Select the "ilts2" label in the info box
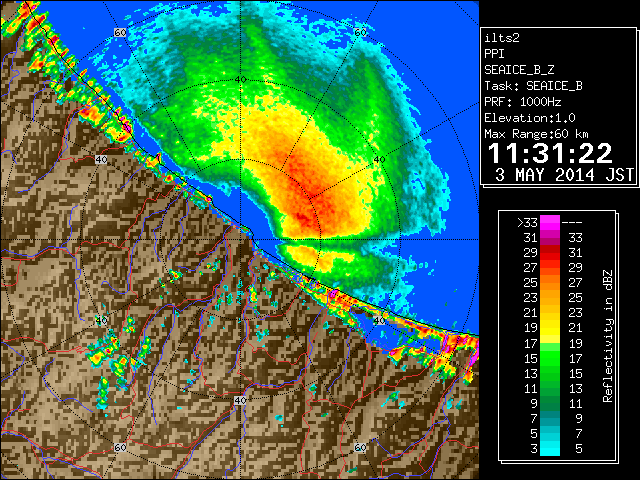 coord(502,38)
